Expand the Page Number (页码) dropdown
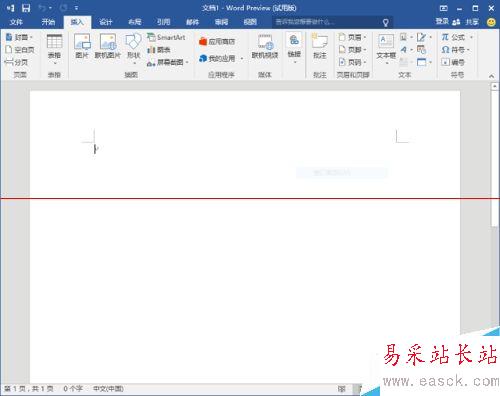The height and width of the screenshot is (396, 500). tap(365, 62)
